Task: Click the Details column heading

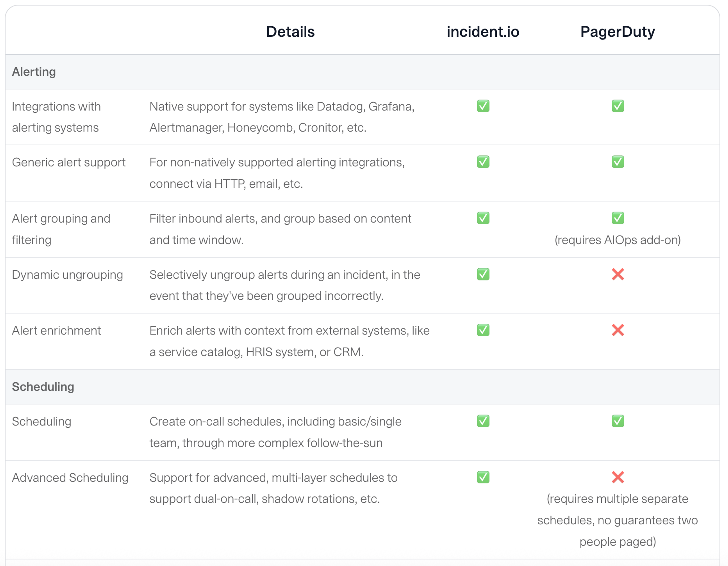Action: [290, 32]
